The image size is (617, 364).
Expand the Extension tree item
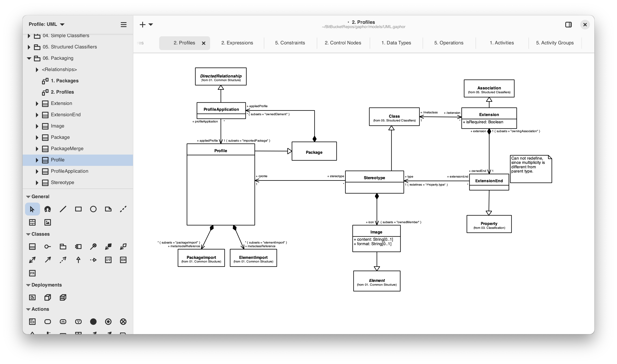click(37, 104)
